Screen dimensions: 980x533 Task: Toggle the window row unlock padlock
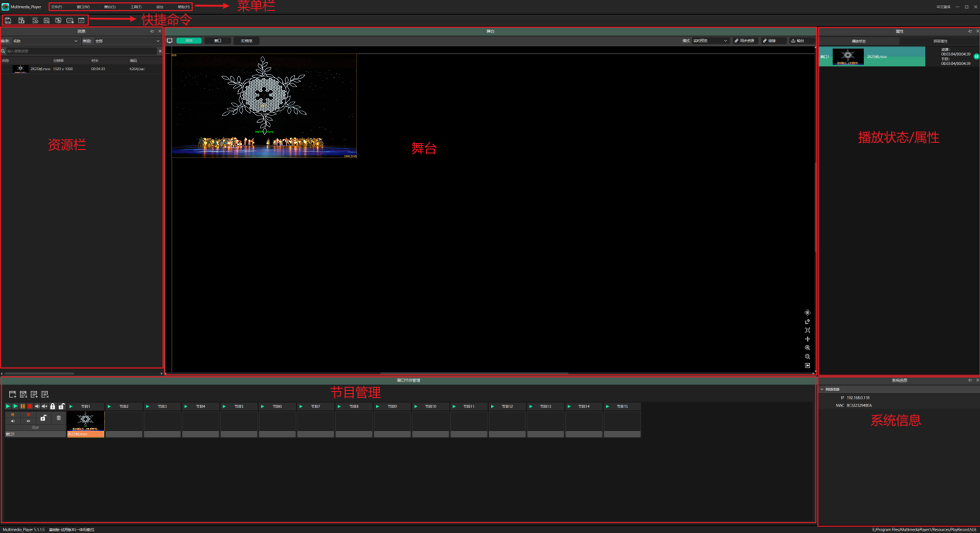point(43,418)
